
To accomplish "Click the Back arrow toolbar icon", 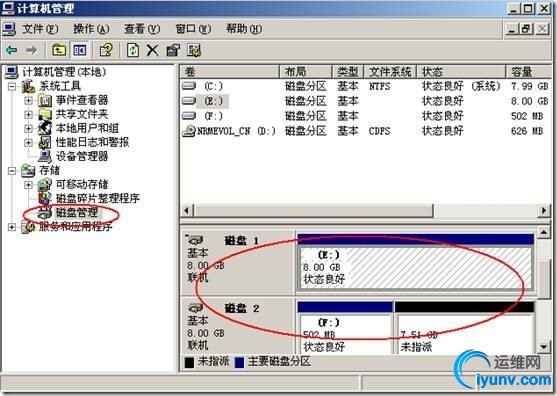I will pos(11,50).
